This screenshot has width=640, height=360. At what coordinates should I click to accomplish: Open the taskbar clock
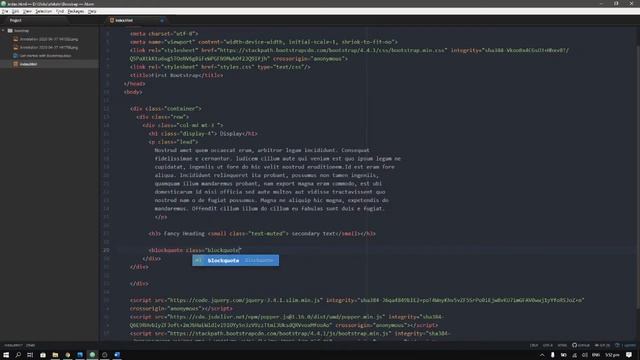[612, 356]
